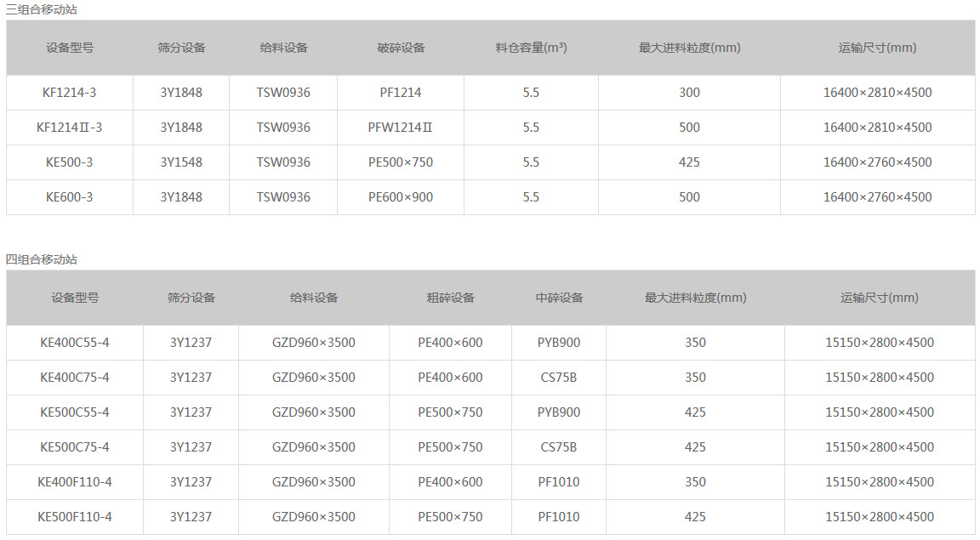Click the 料仓容量(m³) column header

(x=531, y=48)
